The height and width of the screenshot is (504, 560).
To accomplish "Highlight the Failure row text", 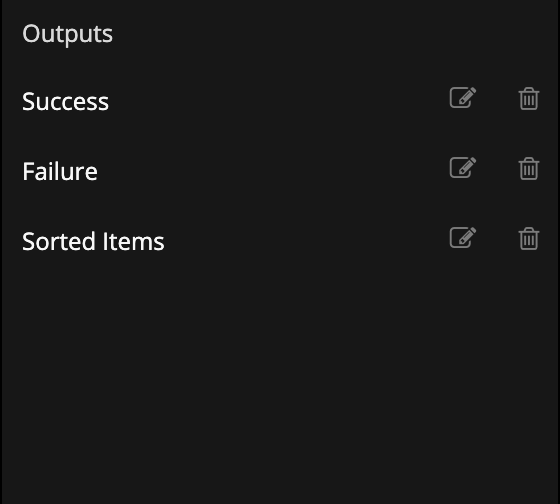I will pos(60,171).
